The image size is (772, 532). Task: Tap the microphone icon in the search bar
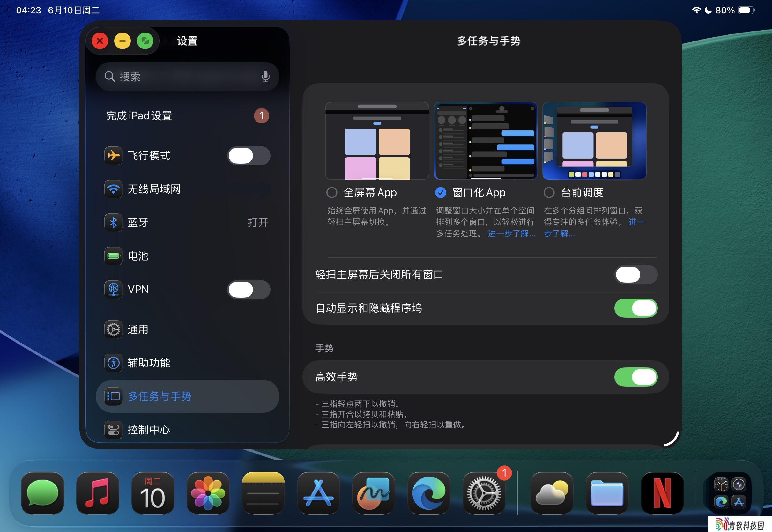(x=265, y=77)
